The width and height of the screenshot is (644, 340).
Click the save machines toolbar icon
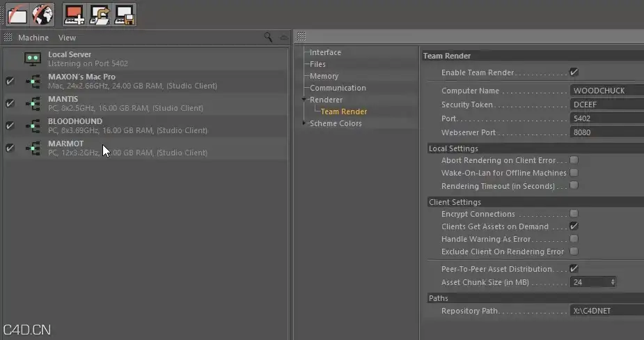click(x=125, y=15)
